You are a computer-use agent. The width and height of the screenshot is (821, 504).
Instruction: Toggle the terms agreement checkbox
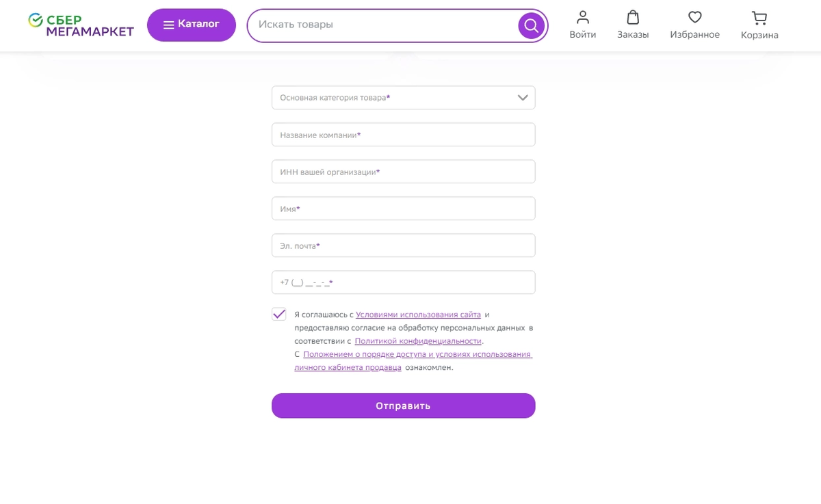[279, 315]
